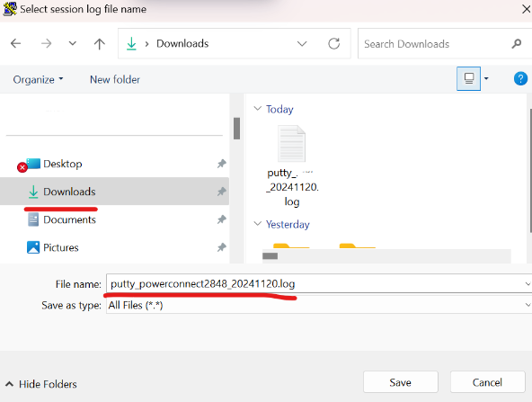This screenshot has height=402, width=532.
Task: Collapse the Today group
Action: (258, 109)
